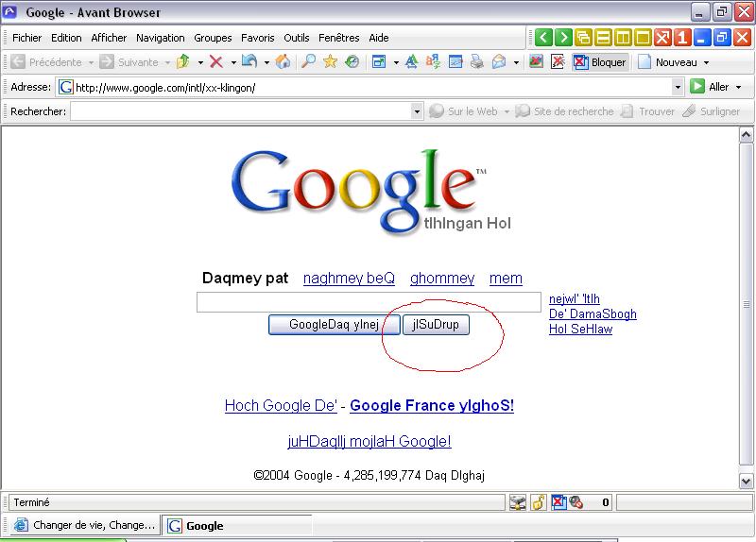756x542 pixels.
Task: Expand the Précédente history dropdown arrow
Action: (x=91, y=62)
